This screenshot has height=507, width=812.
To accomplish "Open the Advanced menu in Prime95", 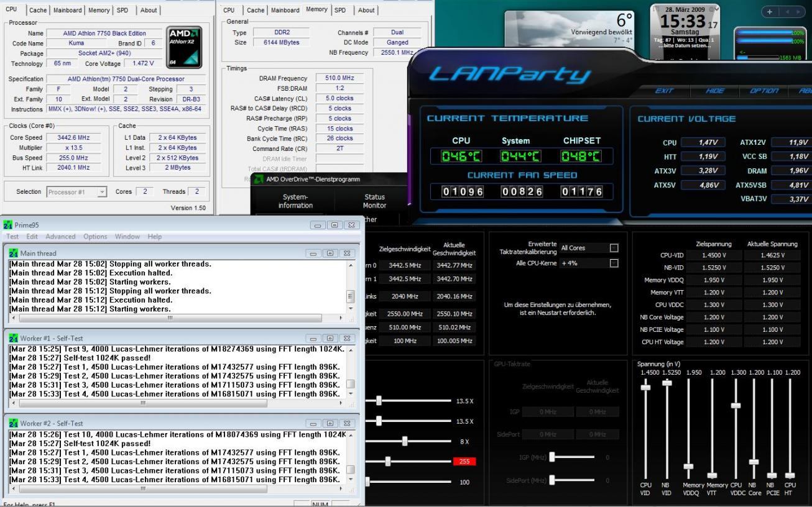I will [60, 237].
